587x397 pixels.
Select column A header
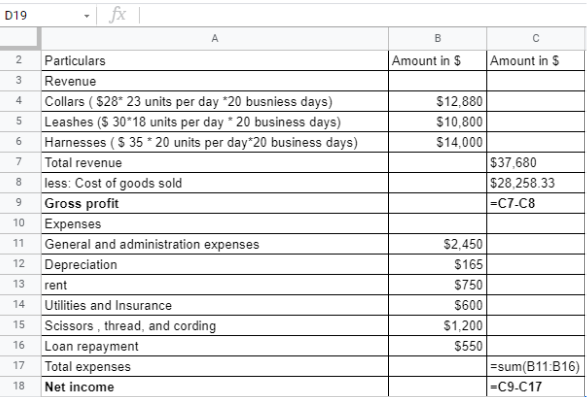(215, 39)
